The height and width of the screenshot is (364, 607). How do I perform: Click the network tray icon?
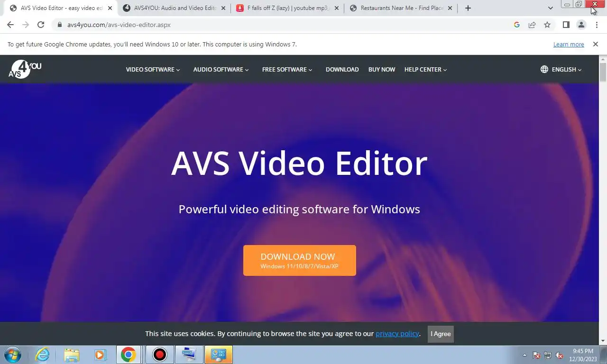(x=548, y=355)
